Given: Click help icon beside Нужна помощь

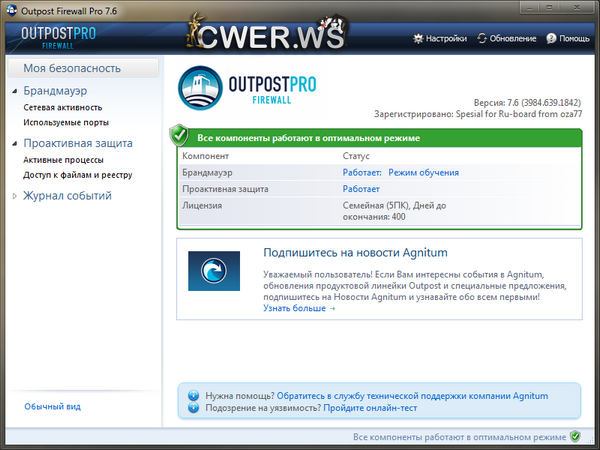Looking at the screenshot, I should pyautogui.click(x=193, y=395).
